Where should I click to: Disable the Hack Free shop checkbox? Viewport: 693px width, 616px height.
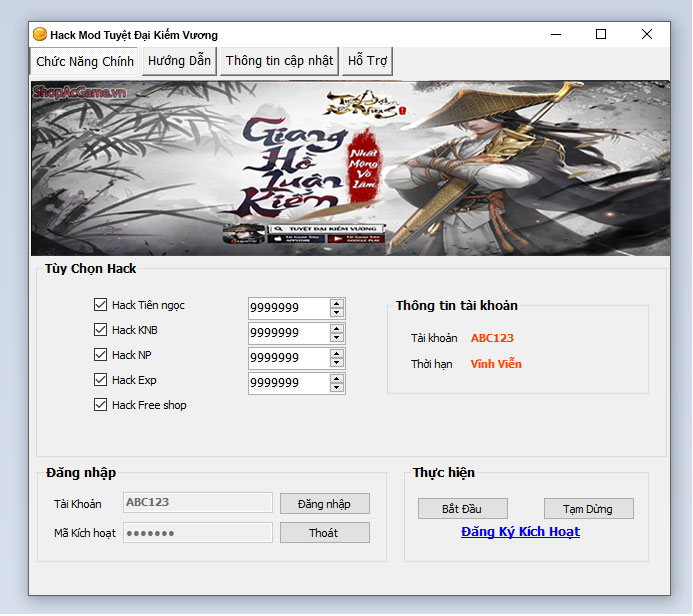tap(100, 405)
